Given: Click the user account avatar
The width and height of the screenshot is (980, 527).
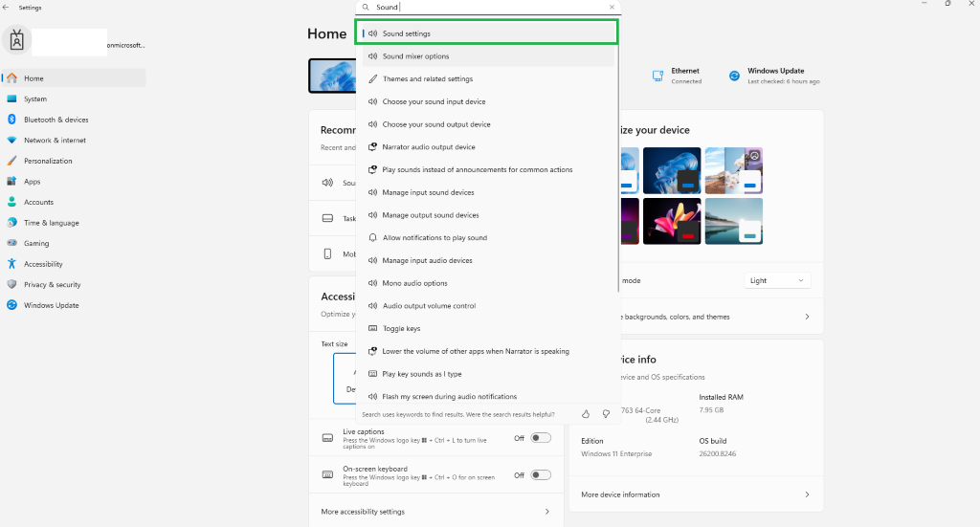Looking at the screenshot, I should (x=17, y=40).
